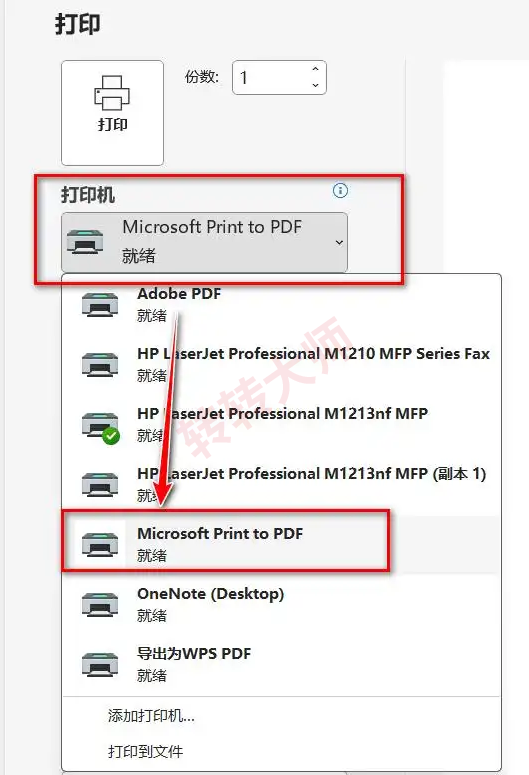Pick Adobe PDF entry label
The width and height of the screenshot is (529, 775).
coord(179,294)
